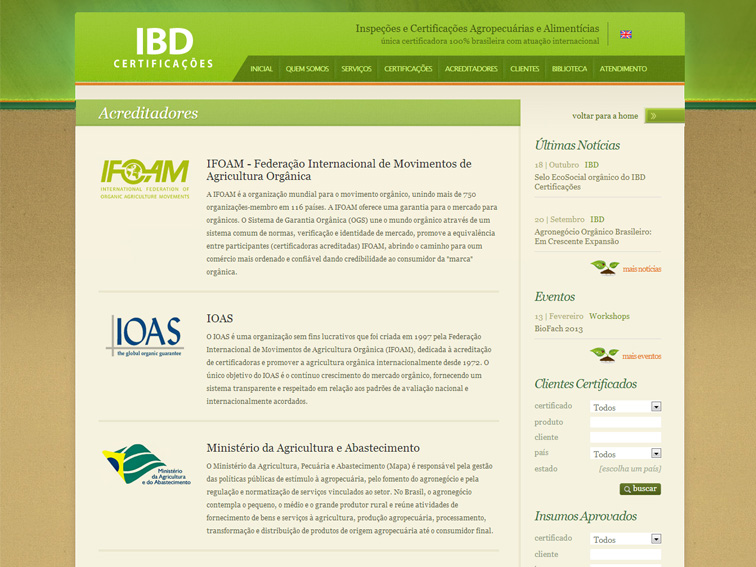Viewport: 756px width, 567px height.
Task: Click the cliente field in Clientes Certificados
Action: 625,438
